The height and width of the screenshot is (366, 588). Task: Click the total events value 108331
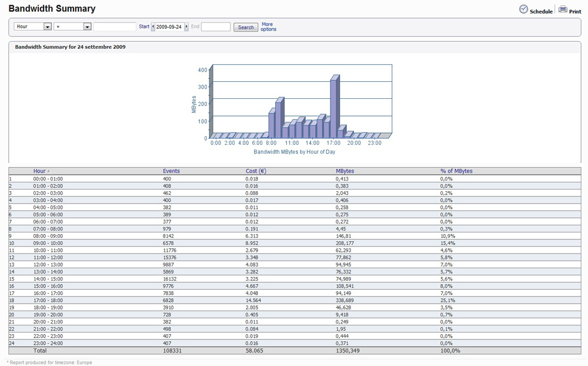click(172, 351)
